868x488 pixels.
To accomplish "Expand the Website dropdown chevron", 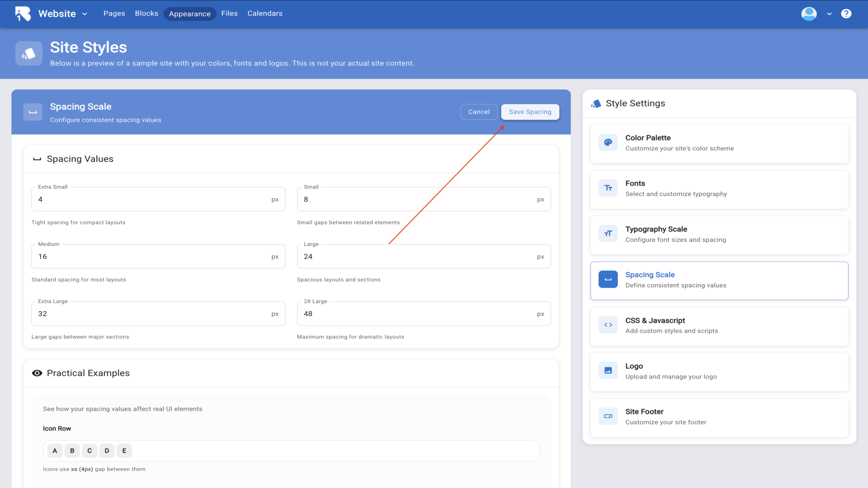I will pyautogui.click(x=85, y=14).
